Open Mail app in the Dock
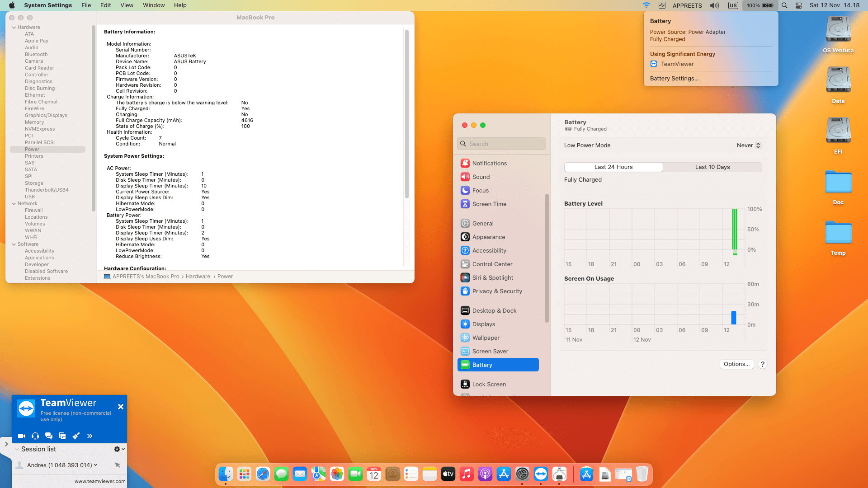Image resolution: width=868 pixels, height=488 pixels. pyautogui.click(x=300, y=474)
